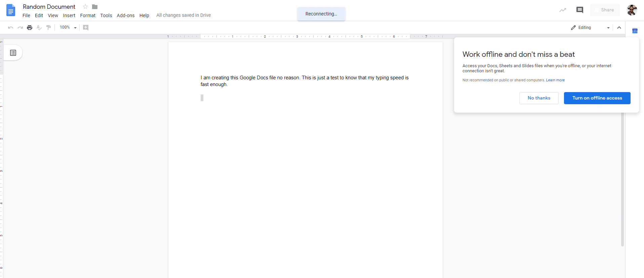Screen dimensions: 644x278
Task: Hide the menus with the up chevron
Action: click(x=619, y=28)
